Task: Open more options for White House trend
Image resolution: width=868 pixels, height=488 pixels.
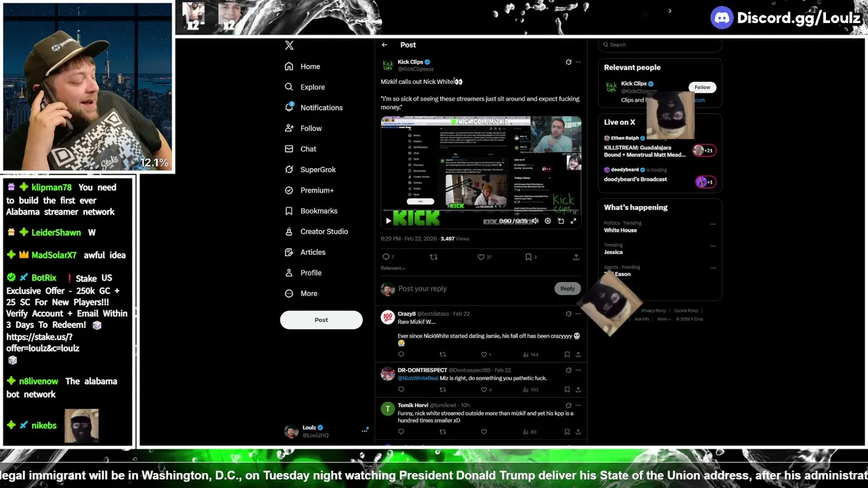Action: (713, 224)
